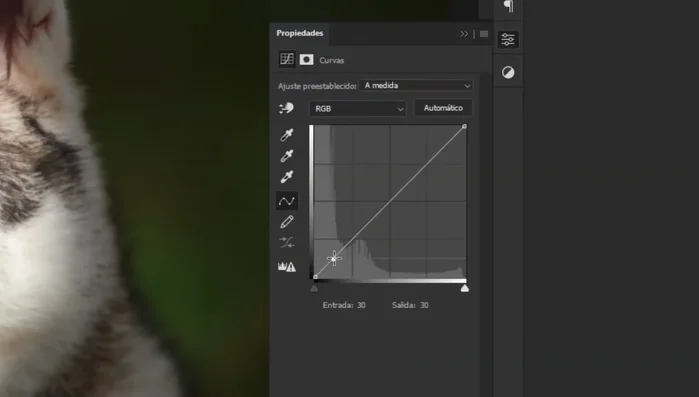Collapse the Properties panel with double arrows
Screen dimensions: 699x397
(464, 34)
